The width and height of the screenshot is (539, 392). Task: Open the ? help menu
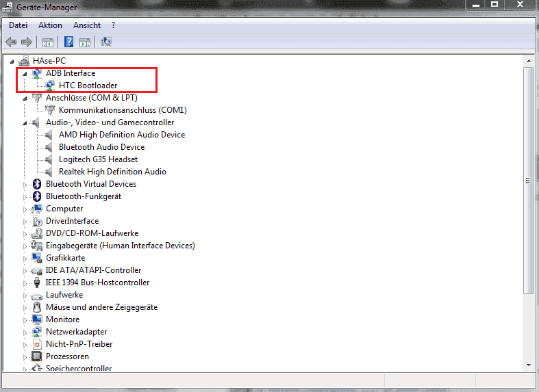pyautogui.click(x=113, y=25)
